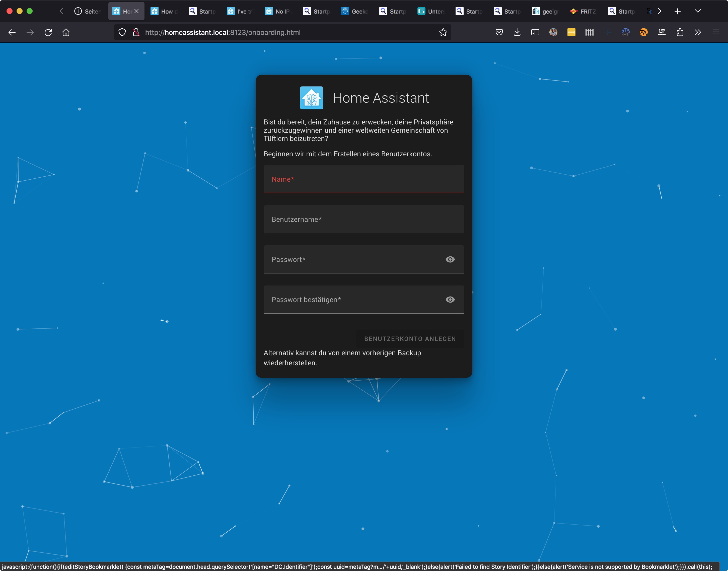Open the extensions puzzle icon
Screen dimensions: 728x571
680,32
